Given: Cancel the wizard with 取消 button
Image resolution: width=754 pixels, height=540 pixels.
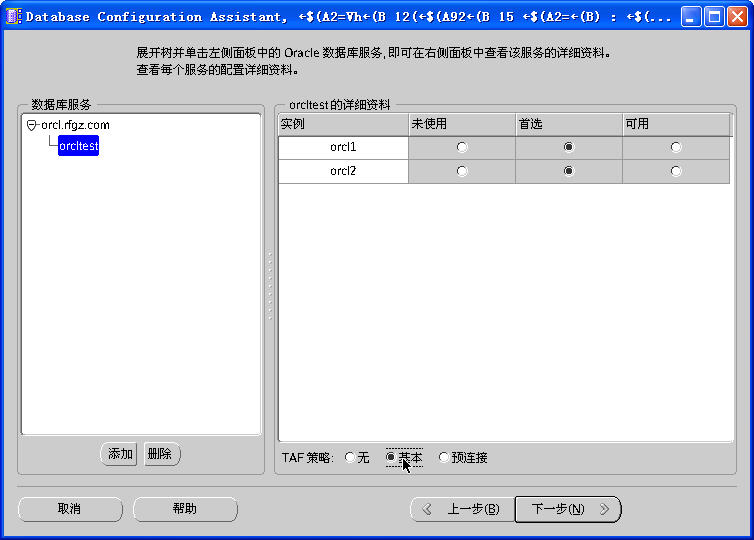Looking at the screenshot, I should pos(70,509).
